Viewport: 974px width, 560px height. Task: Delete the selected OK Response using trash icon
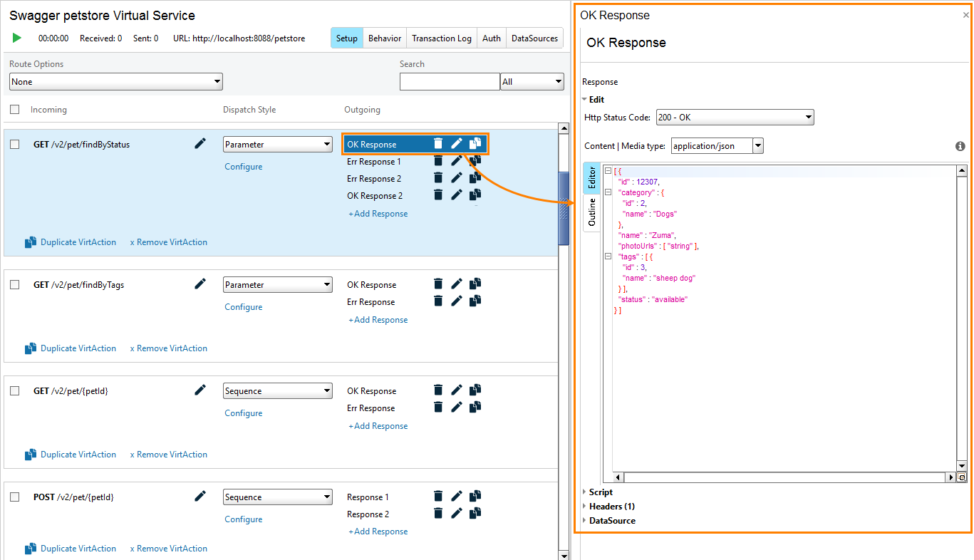[437, 143]
